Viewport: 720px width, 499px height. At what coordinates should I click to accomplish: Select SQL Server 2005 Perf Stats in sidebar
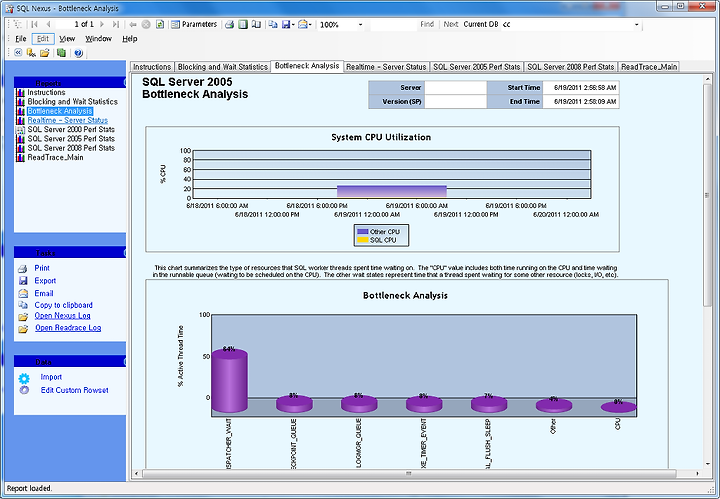pos(71,139)
